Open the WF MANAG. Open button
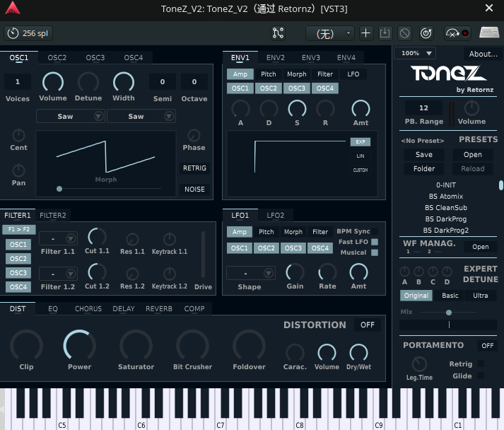Screen dimensions: 504x430 tap(480, 247)
